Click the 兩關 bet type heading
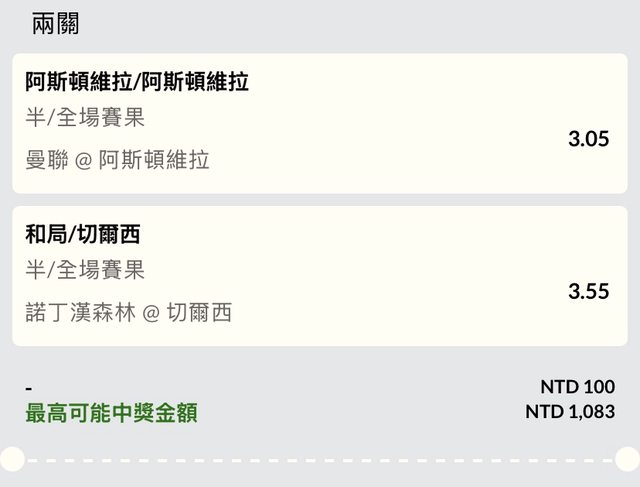 click(55, 23)
